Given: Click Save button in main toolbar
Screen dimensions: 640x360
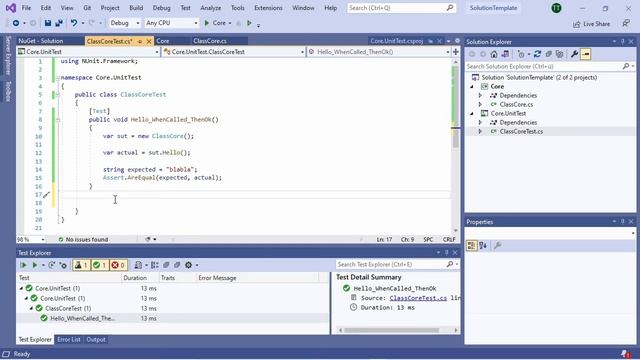Looking at the screenshot, I should click(x=48, y=23).
